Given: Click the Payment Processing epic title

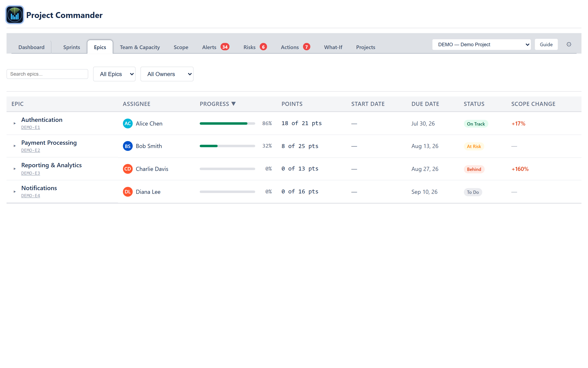Looking at the screenshot, I should pyautogui.click(x=49, y=143).
